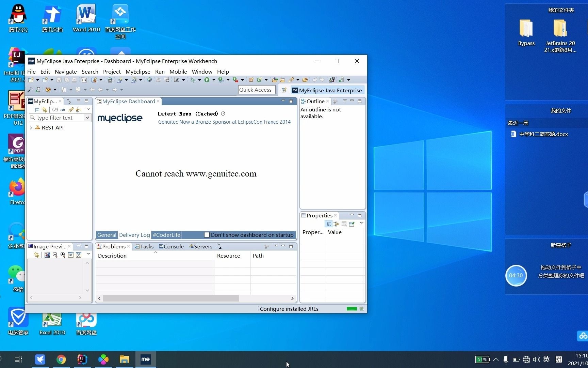Open the MyEclipse menu
This screenshot has width=588, height=368.
pyautogui.click(x=138, y=72)
